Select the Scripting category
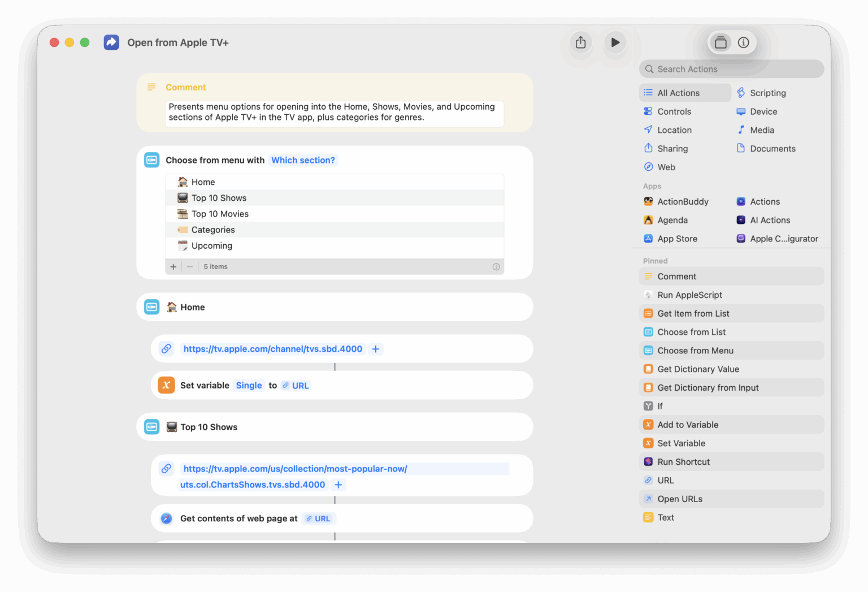 (767, 93)
